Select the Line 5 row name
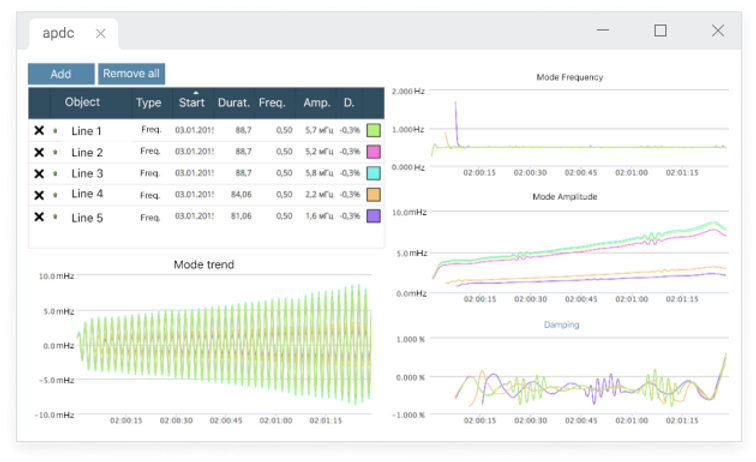The image size is (756, 462). [x=87, y=217]
